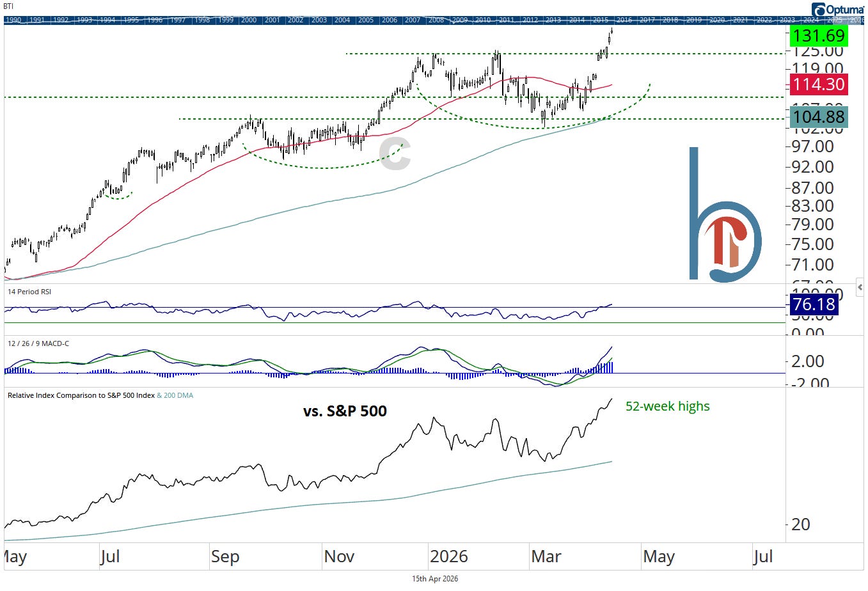Select the red 114.30 moving average tag

pos(819,84)
